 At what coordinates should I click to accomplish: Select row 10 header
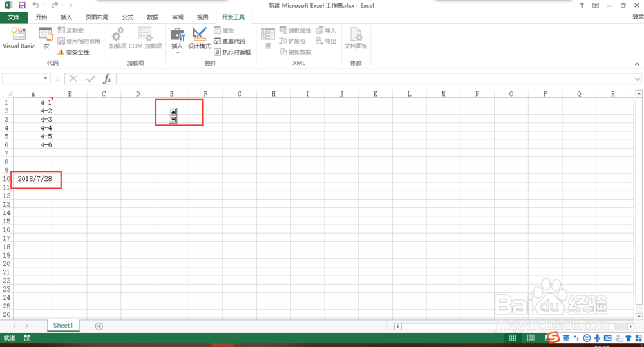6,178
